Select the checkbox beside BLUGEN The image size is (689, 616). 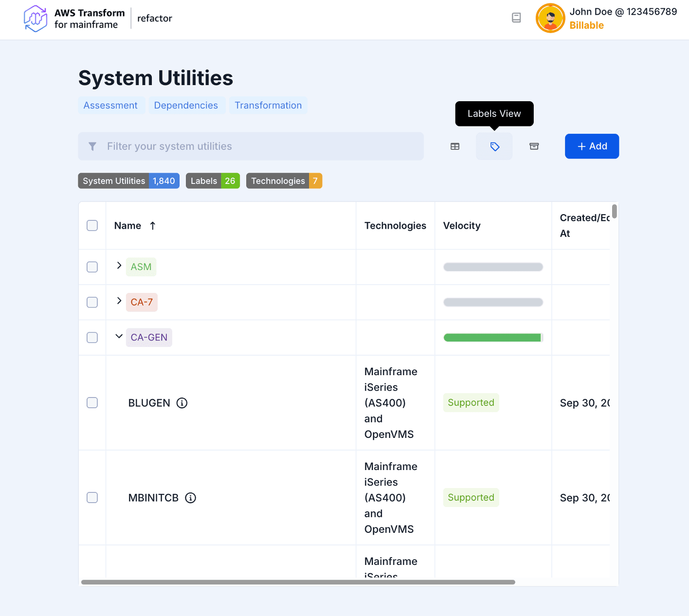92,402
